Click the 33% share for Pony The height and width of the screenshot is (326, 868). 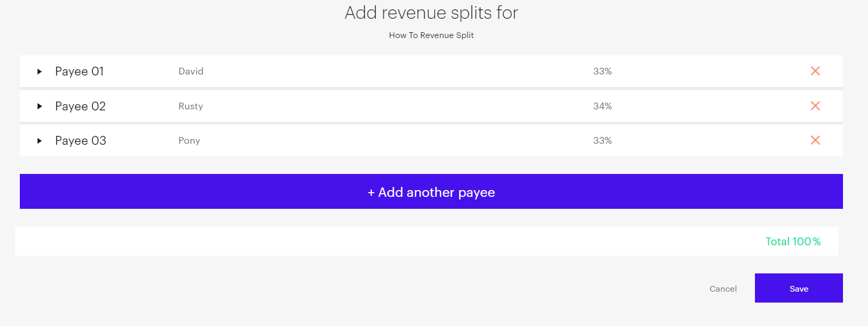[602, 141]
